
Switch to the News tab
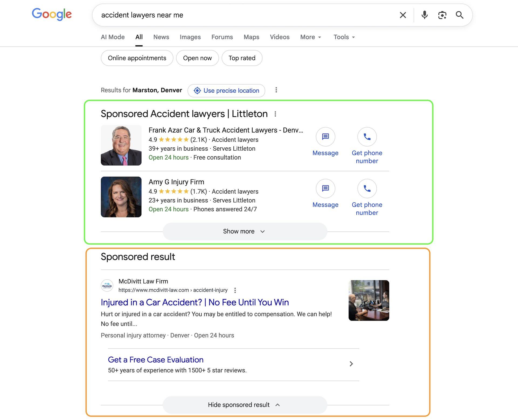click(x=161, y=37)
